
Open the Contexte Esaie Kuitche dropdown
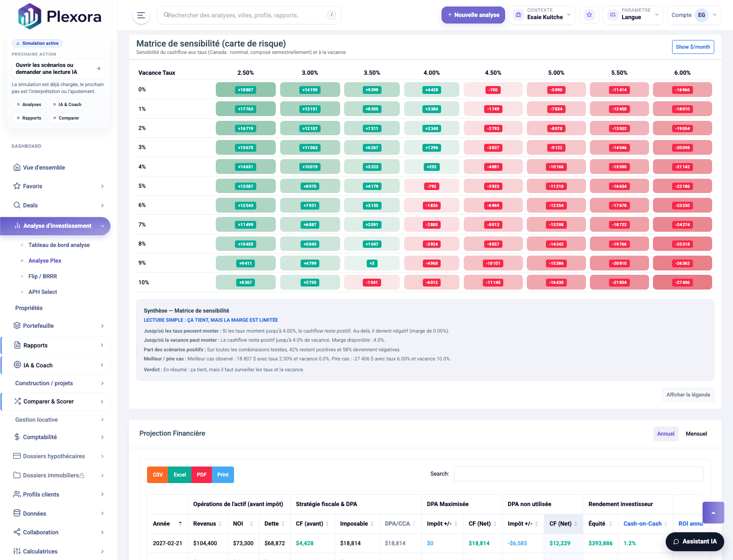542,15
